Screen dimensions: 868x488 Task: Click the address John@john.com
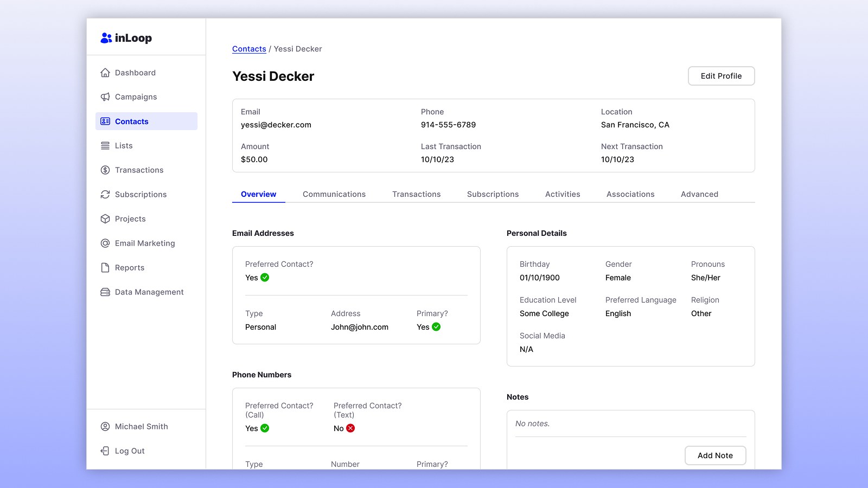coord(360,327)
